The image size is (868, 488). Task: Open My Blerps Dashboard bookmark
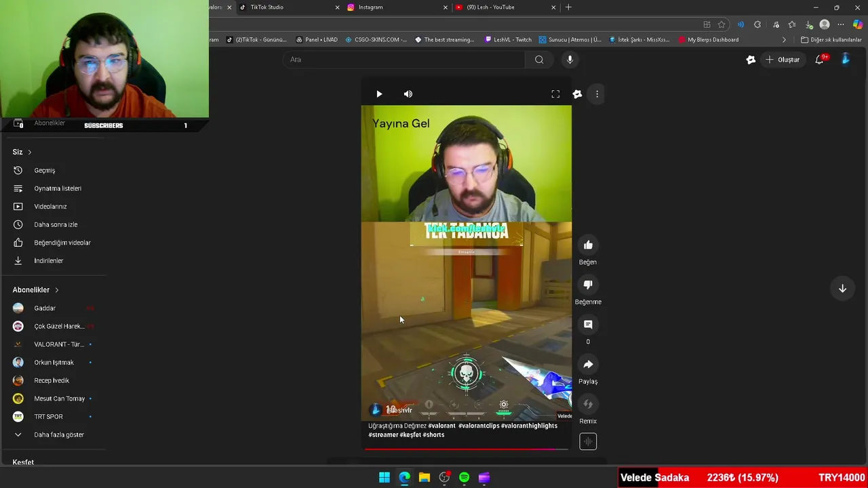(x=708, y=40)
